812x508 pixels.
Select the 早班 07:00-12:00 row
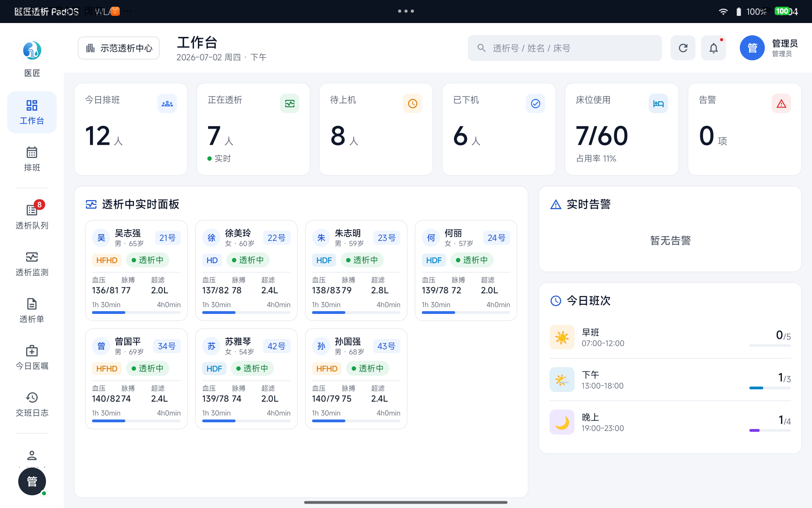coord(670,337)
